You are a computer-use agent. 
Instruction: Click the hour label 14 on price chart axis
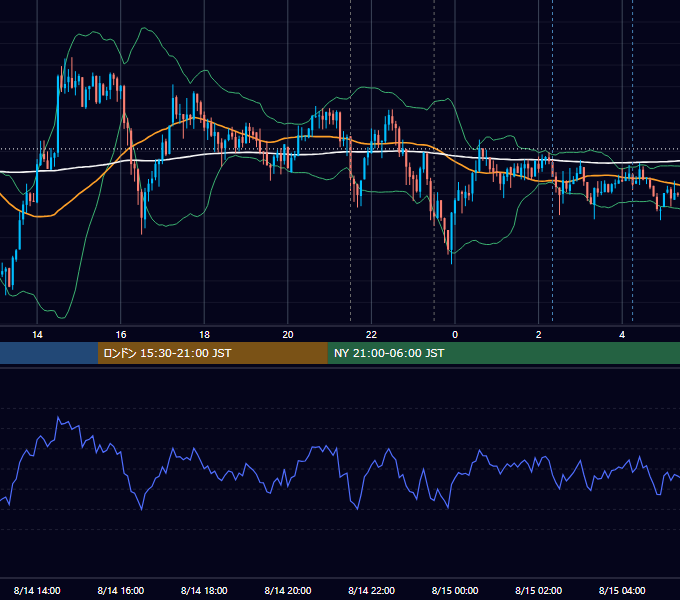37,335
